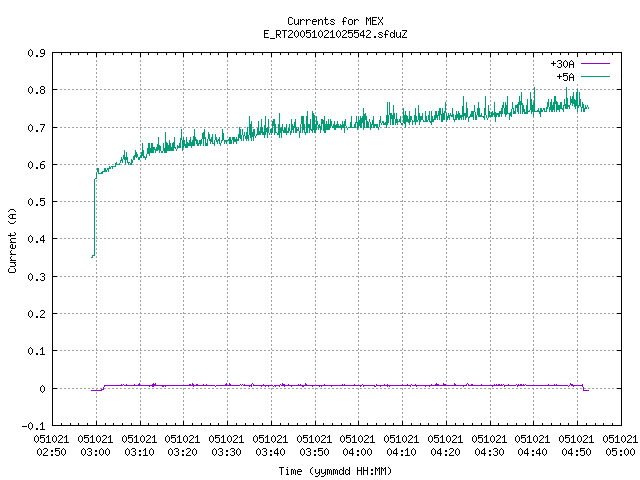Screen dimensions: 640x480
Task: Click the 0.4 y-axis tick label
Action: (x=36, y=239)
